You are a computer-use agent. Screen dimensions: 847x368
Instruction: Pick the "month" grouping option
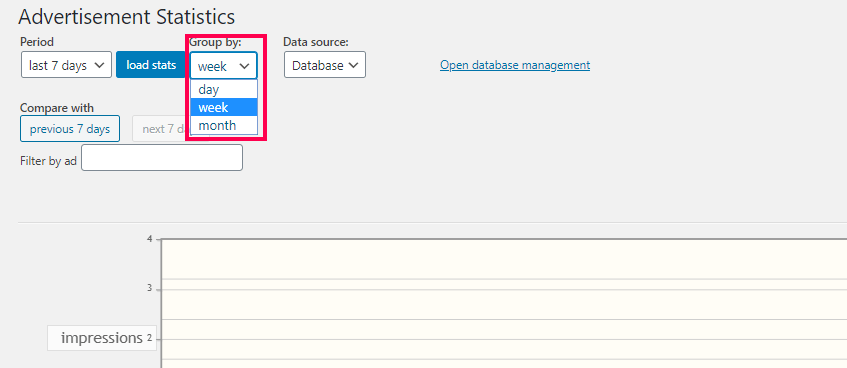tap(224, 125)
